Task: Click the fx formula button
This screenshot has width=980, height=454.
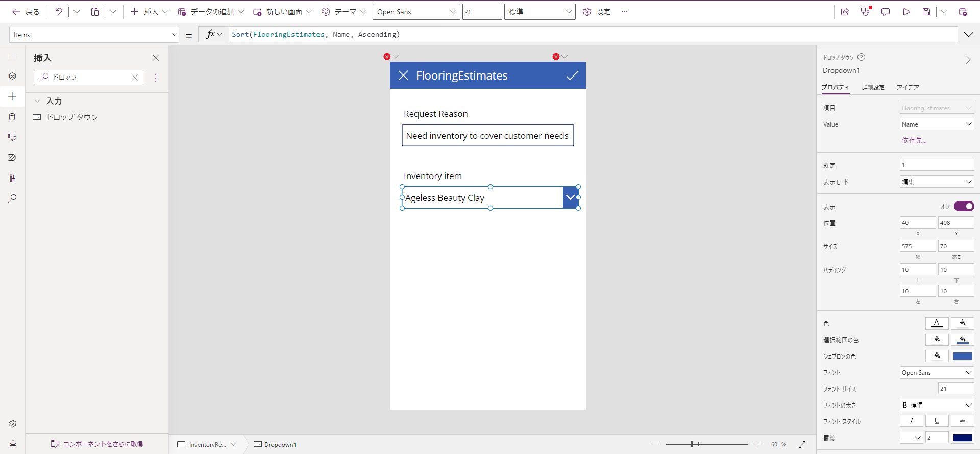Action: pyautogui.click(x=213, y=34)
